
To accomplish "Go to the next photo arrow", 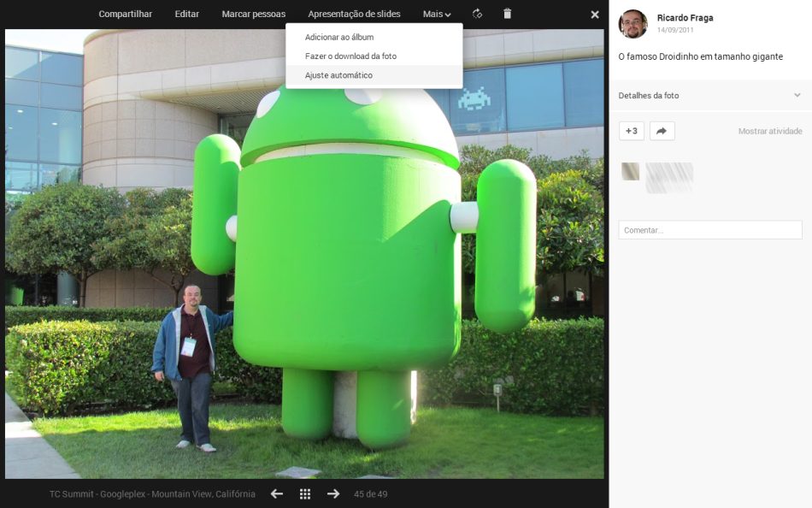I will (333, 493).
